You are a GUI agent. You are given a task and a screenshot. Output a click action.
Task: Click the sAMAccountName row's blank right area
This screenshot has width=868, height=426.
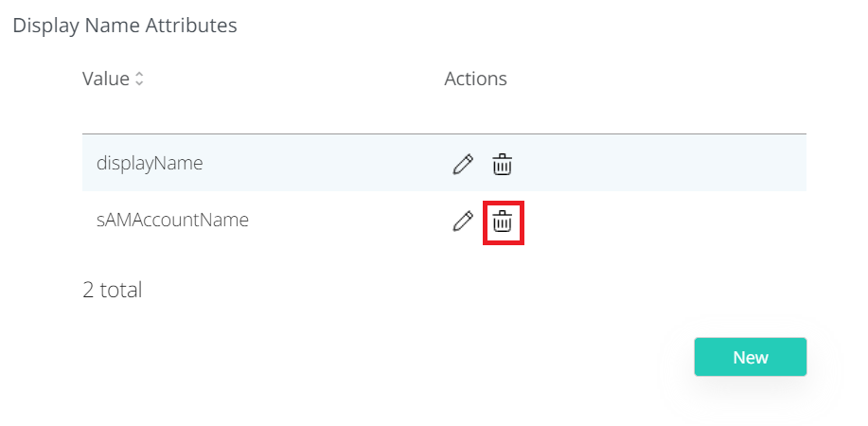663,221
